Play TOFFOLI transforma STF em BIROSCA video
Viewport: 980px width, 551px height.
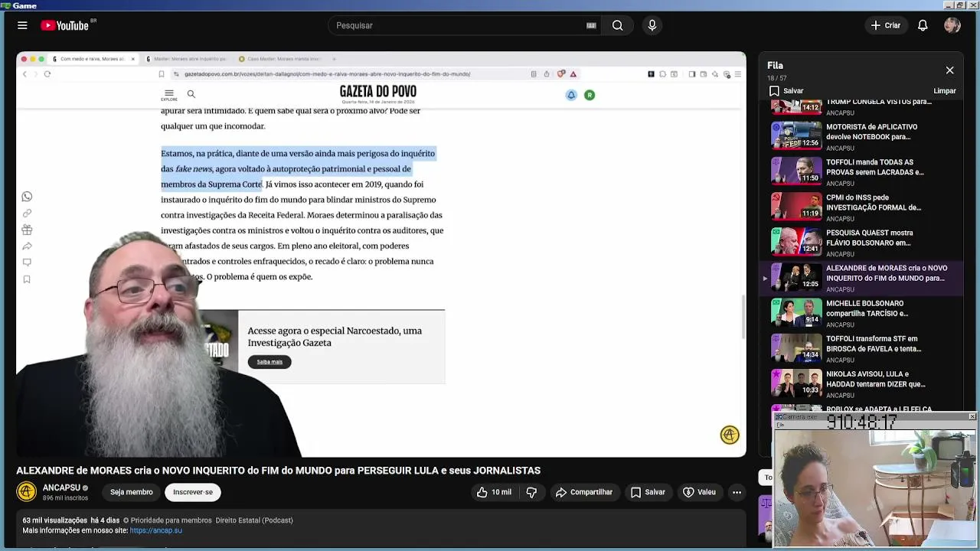tap(861, 347)
